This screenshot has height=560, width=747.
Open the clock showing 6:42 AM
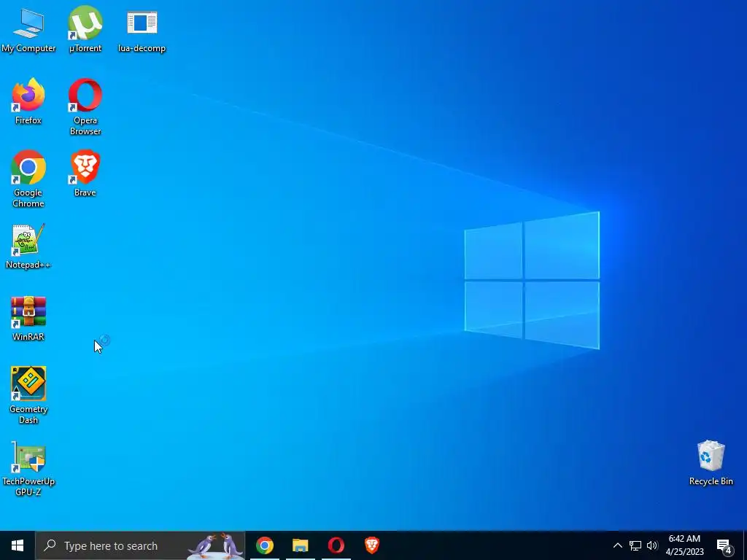click(684, 545)
